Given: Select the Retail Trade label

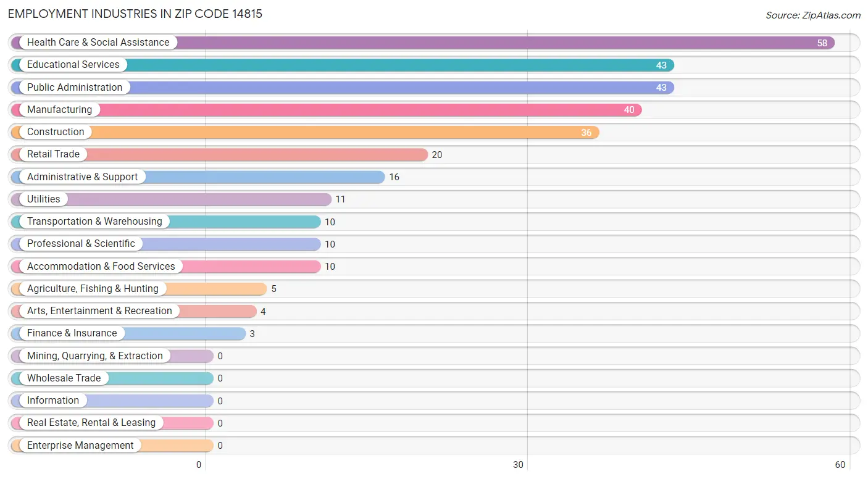Looking at the screenshot, I should 53,154.
